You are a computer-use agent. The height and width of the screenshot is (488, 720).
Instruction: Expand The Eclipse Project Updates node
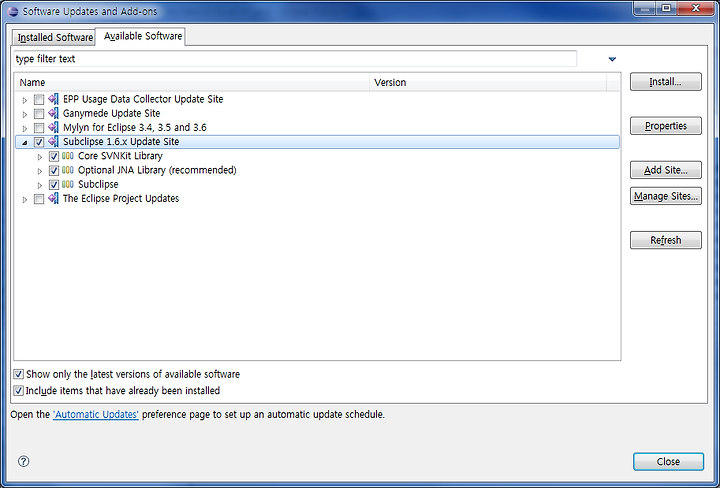(25, 200)
